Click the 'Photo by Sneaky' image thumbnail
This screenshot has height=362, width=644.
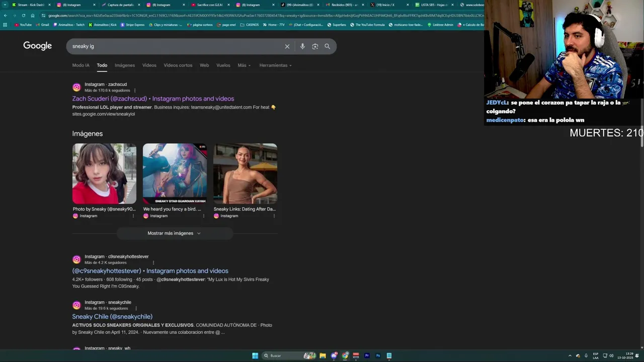pos(104,173)
